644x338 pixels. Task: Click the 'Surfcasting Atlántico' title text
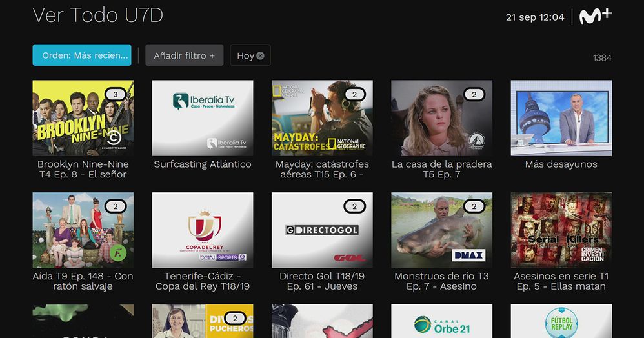(203, 164)
